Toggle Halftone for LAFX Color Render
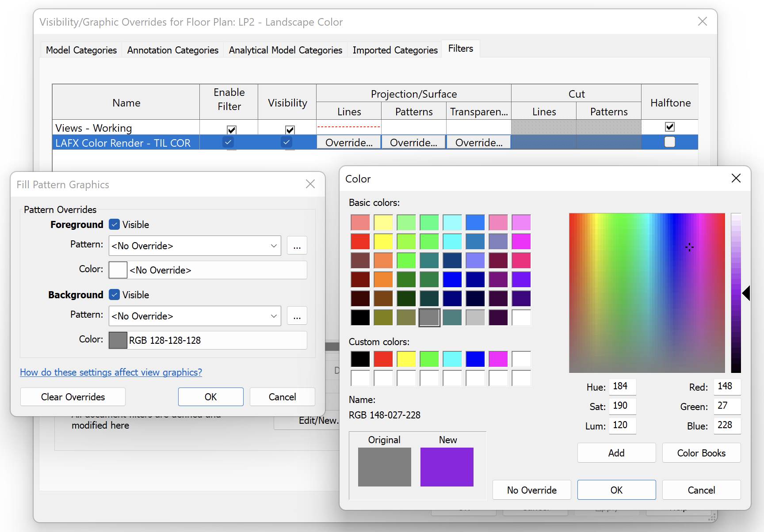764x532 pixels. click(x=670, y=142)
